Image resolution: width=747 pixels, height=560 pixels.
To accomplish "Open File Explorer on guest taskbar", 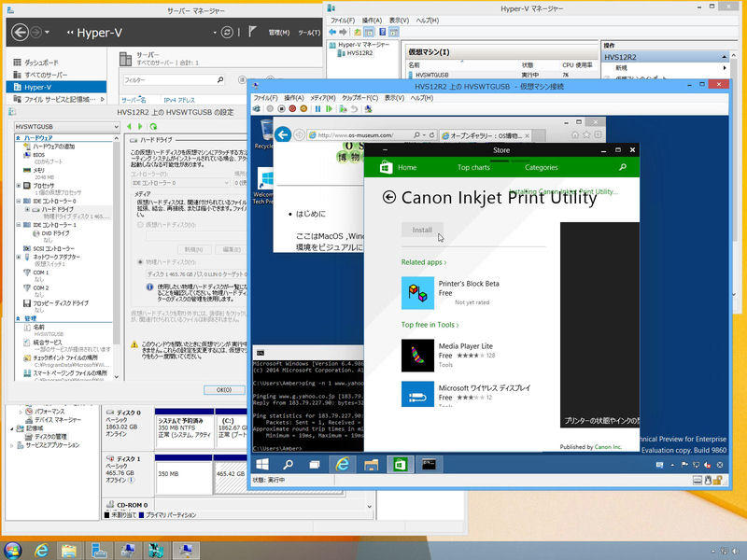I will click(x=371, y=464).
